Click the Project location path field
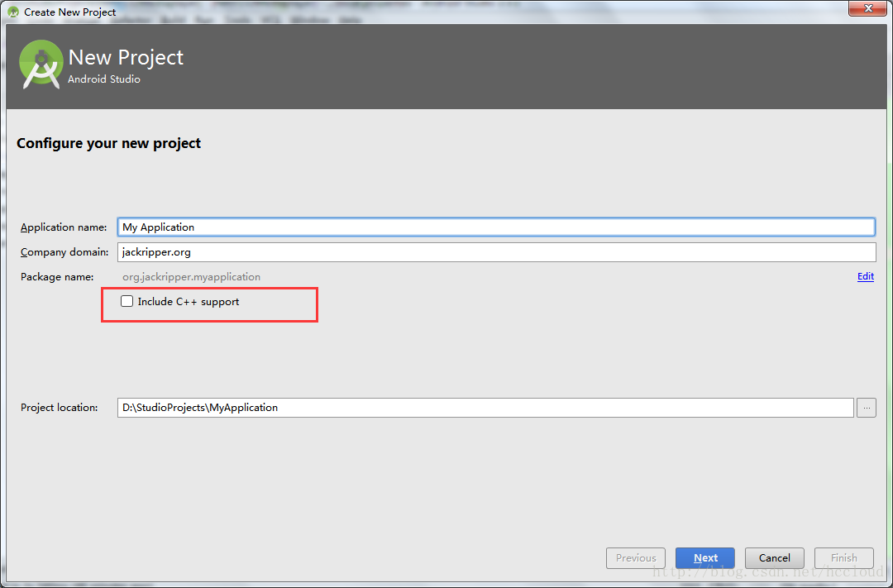The image size is (893, 588). pyautogui.click(x=485, y=408)
